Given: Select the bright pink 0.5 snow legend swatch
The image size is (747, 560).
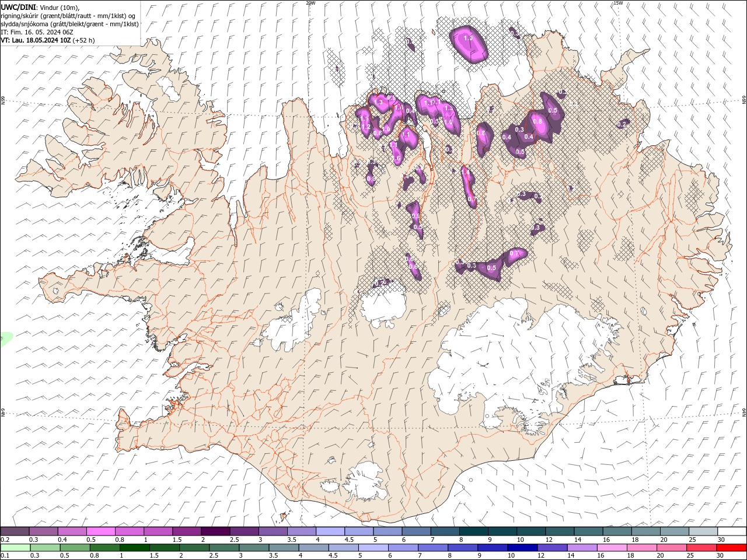Looking at the screenshot, I should pos(101,531).
